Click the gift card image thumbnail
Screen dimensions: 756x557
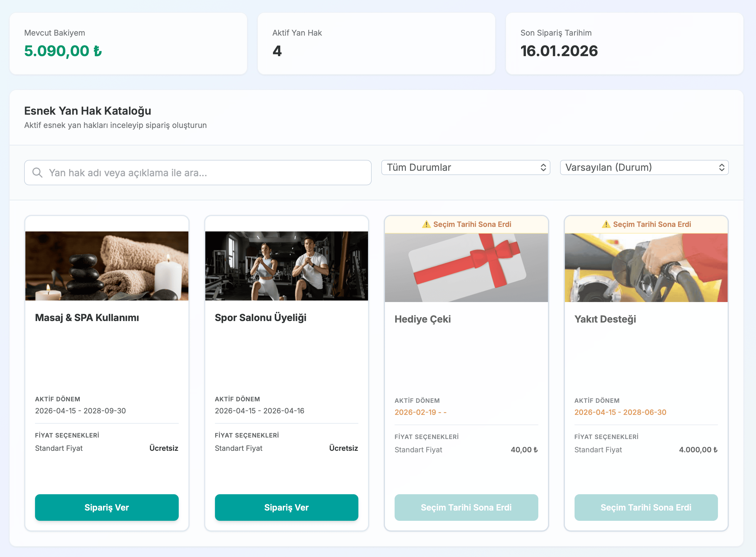(466, 267)
